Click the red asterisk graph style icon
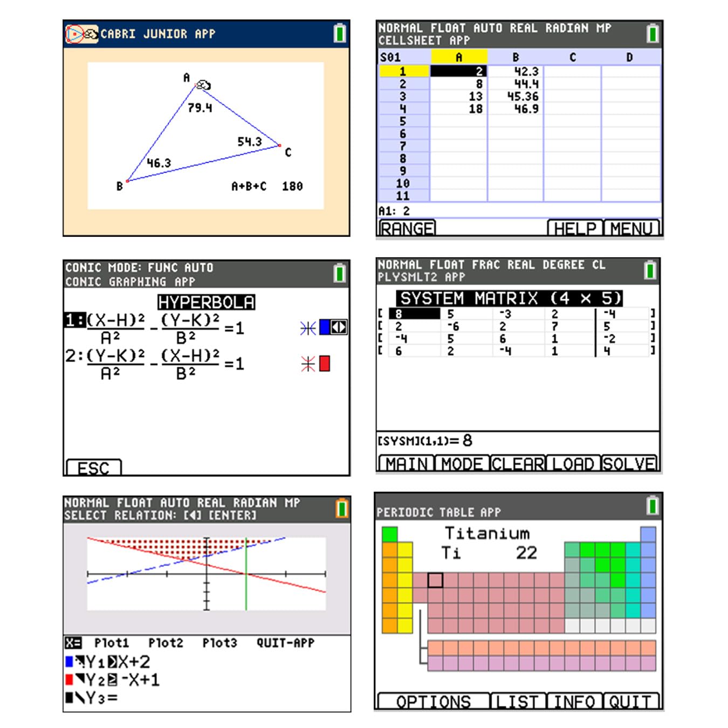The height and width of the screenshot is (728, 728). pos(308,364)
